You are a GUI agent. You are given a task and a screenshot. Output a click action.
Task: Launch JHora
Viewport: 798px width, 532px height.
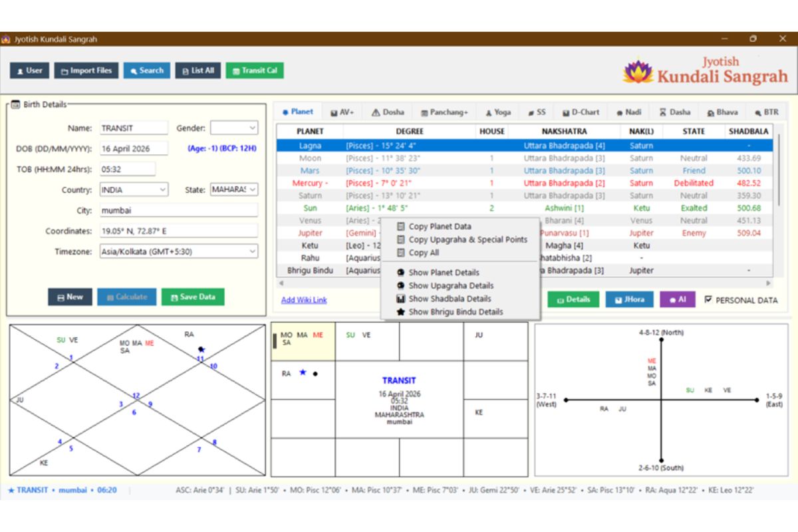click(629, 300)
